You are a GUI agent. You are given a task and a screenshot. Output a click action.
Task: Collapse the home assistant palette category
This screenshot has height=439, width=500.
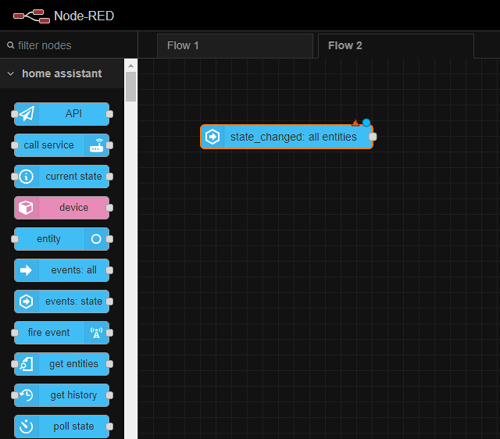click(11, 74)
